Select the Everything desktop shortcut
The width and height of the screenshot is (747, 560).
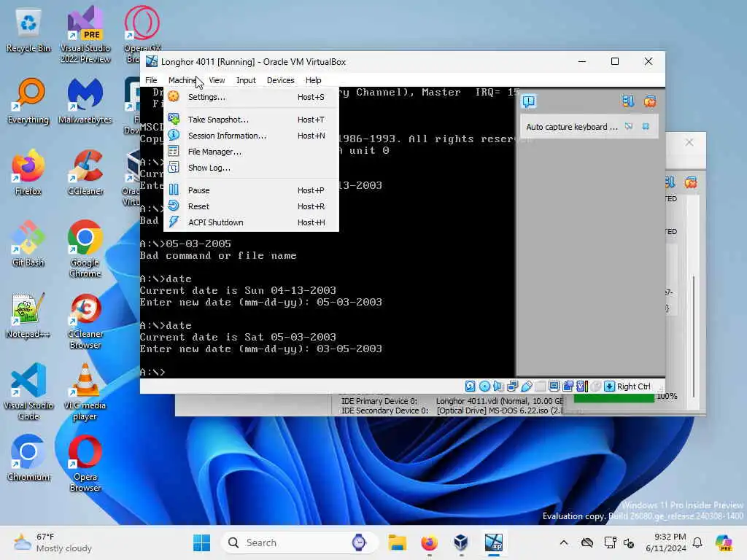click(28, 102)
